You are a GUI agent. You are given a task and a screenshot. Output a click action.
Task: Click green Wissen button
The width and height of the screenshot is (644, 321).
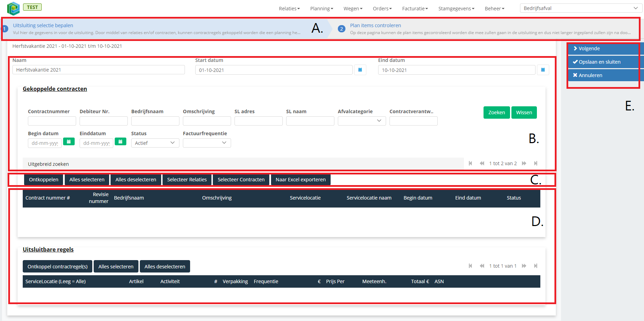point(524,113)
